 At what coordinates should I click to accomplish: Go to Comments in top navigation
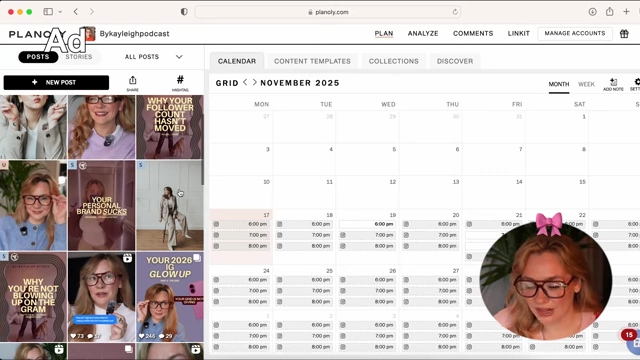[x=473, y=33]
